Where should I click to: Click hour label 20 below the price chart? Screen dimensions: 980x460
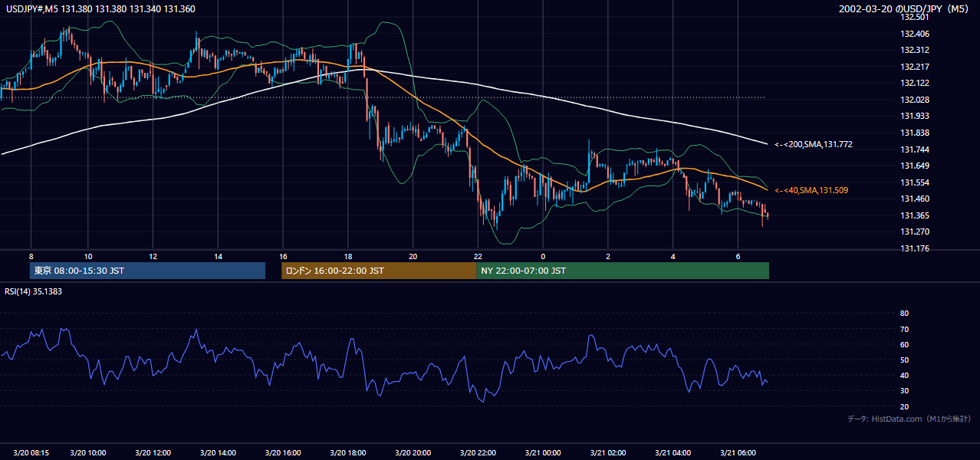[x=413, y=256]
